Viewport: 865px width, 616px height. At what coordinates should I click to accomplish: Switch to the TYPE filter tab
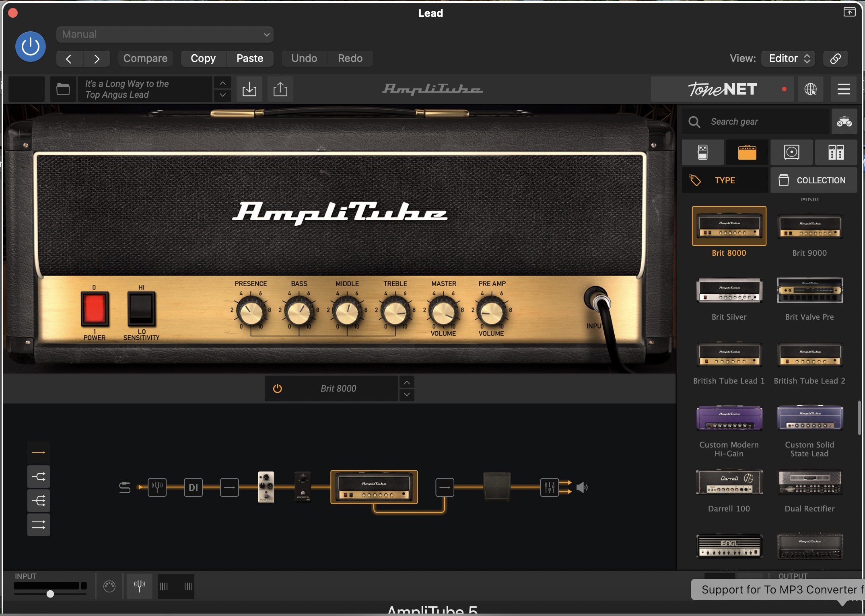coord(725,180)
